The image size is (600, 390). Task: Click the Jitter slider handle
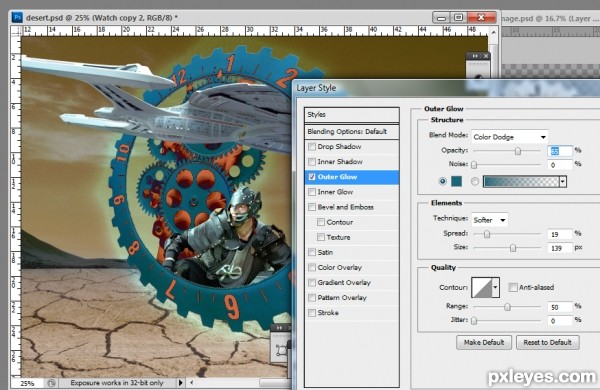coord(474,321)
